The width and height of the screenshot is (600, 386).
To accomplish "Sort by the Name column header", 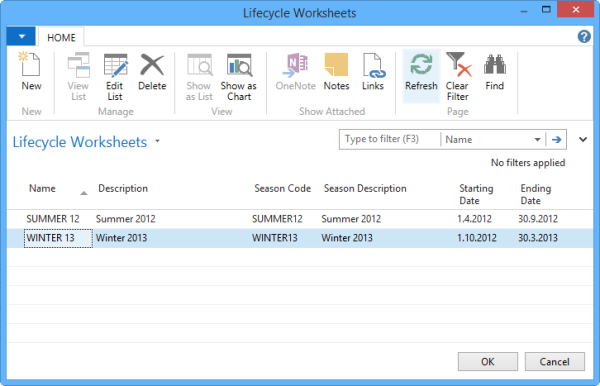I will tap(42, 188).
